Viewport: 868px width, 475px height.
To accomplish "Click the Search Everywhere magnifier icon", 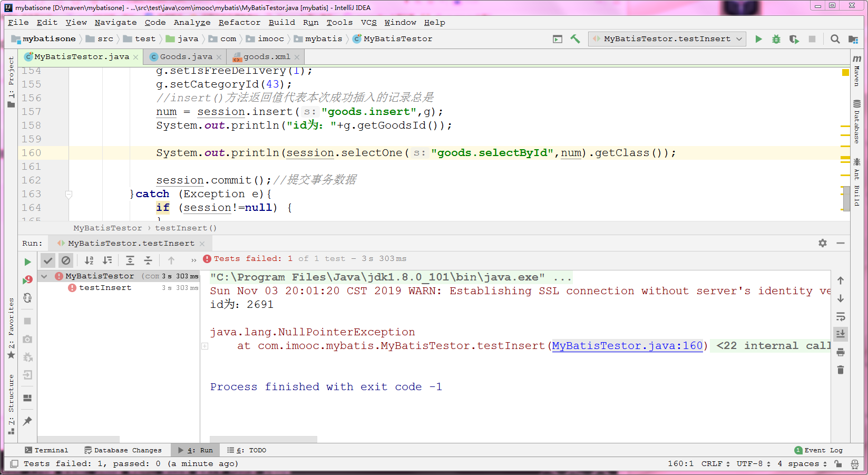I will [835, 39].
